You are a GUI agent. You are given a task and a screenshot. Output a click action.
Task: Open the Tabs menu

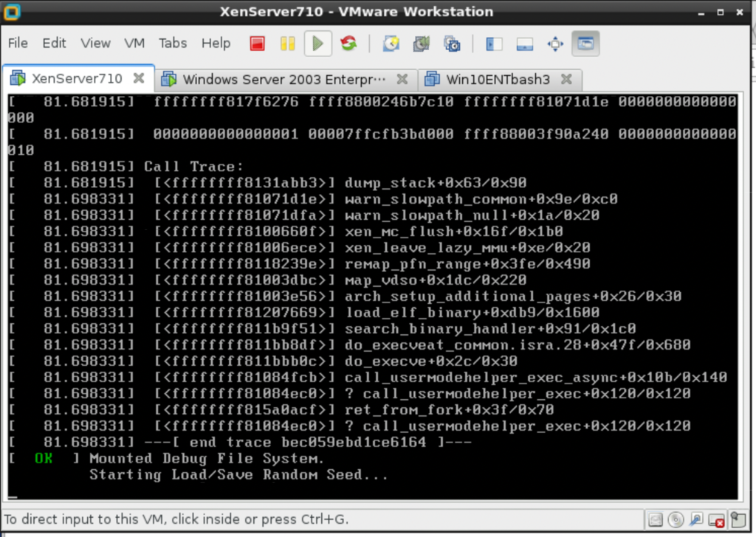click(173, 44)
